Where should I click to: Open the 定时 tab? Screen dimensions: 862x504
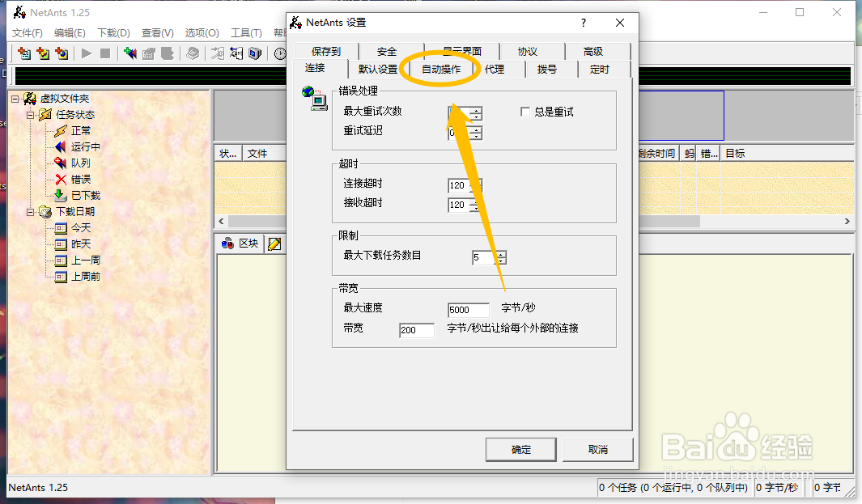(600, 70)
